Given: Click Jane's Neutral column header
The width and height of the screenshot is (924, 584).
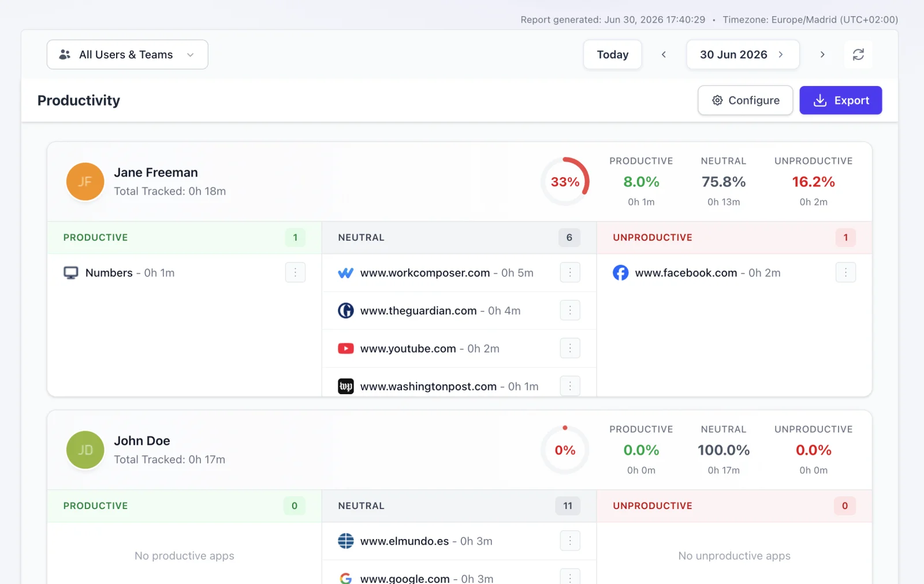Looking at the screenshot, I should click(x=459, y=237).
